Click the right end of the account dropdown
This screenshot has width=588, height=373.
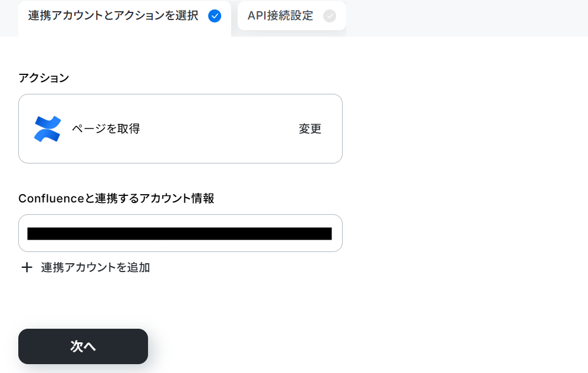click(x=337, y=233)
